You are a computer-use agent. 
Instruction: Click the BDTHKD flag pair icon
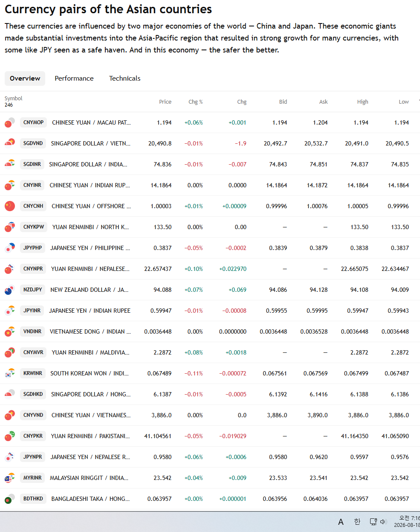click(10, 499)
